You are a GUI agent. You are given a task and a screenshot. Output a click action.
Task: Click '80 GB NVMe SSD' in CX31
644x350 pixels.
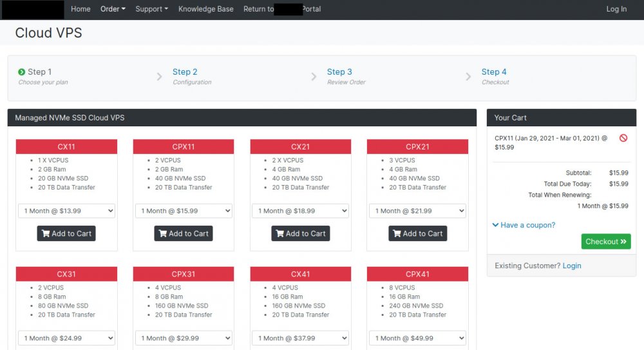63,306
